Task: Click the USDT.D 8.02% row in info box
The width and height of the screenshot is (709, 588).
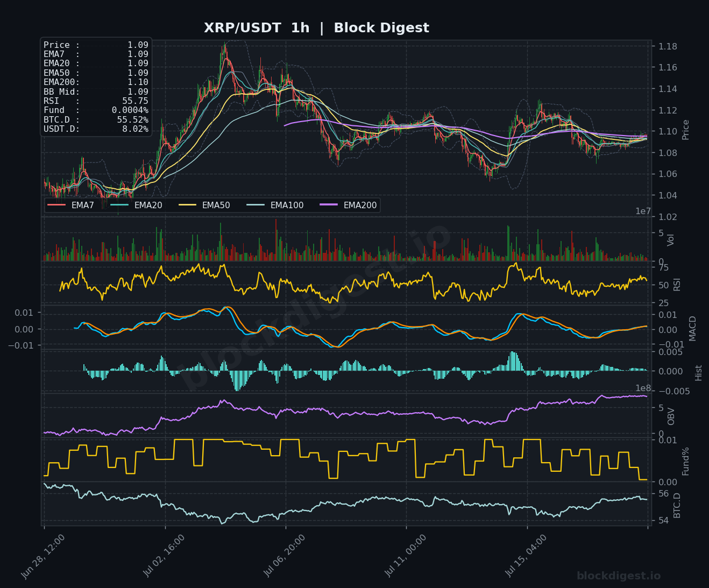Action: 96,129
